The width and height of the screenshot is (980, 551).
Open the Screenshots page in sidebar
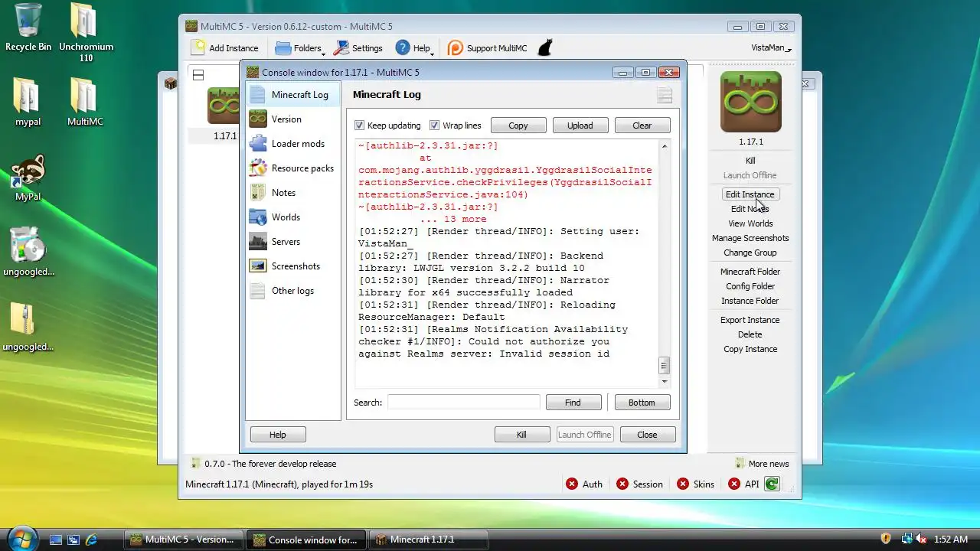(293, 266)
